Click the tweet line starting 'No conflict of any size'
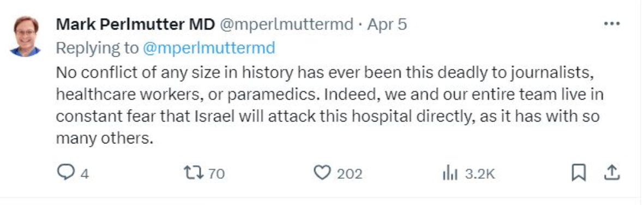Viewport: 644px width, 205px height. click(326, 73)
